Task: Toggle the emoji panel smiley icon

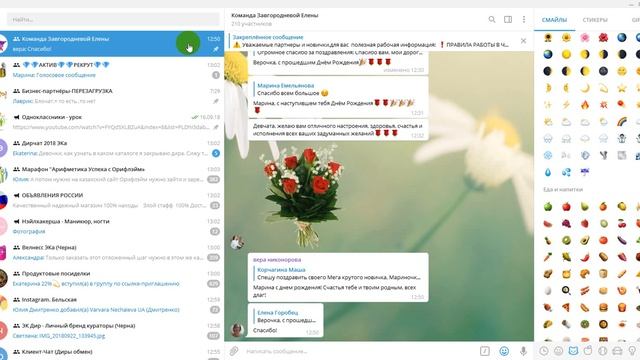Action: point(504,351)
